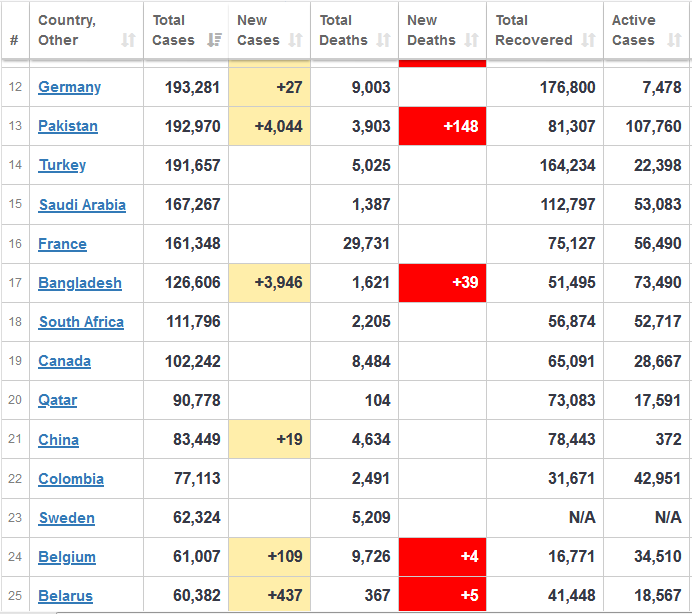
Task: Click France total cases 161,348
Action: [x=192, y=244]
